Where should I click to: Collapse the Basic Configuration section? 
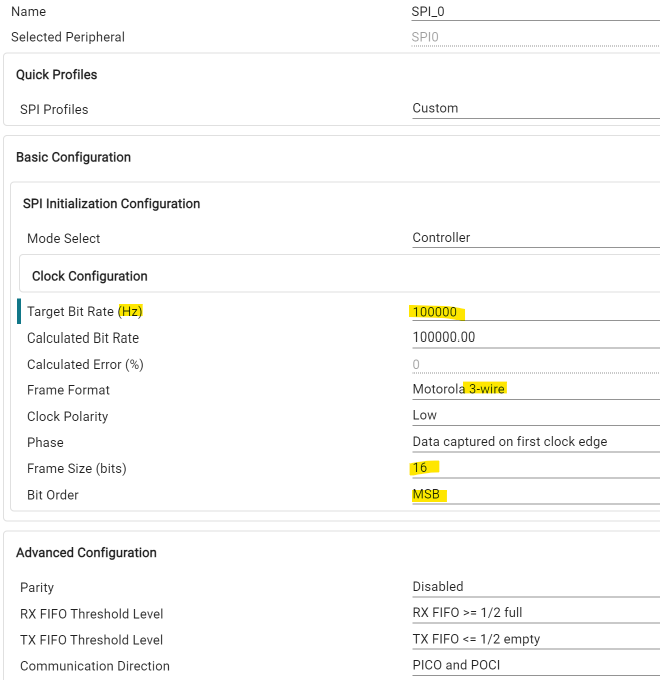pyautogui.click(x=73, y=157)
